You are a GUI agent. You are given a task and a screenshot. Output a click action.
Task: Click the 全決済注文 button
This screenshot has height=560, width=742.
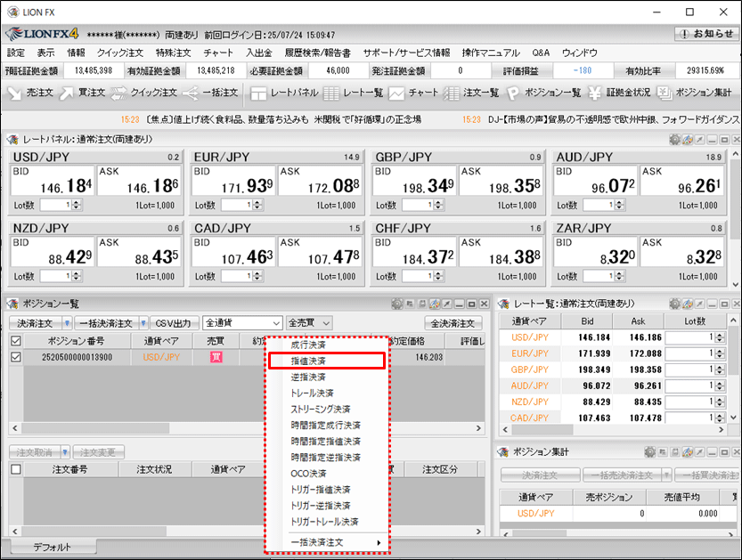tap(453, 323)
